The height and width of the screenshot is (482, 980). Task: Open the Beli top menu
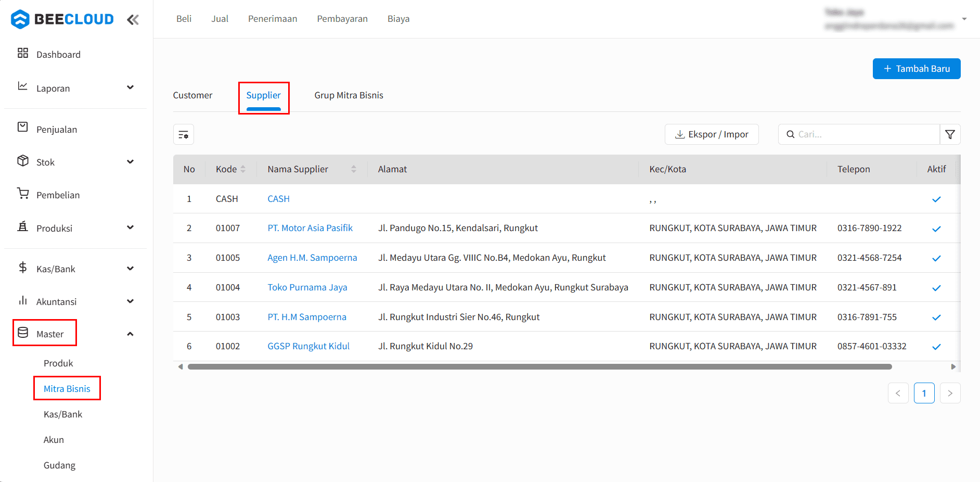[184, 19]
